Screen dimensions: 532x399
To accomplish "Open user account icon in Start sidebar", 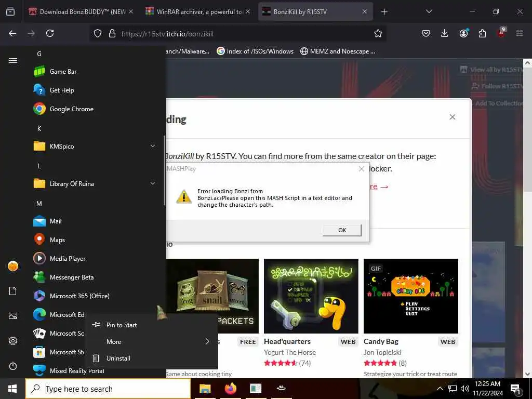I will [x=13, y=266].
